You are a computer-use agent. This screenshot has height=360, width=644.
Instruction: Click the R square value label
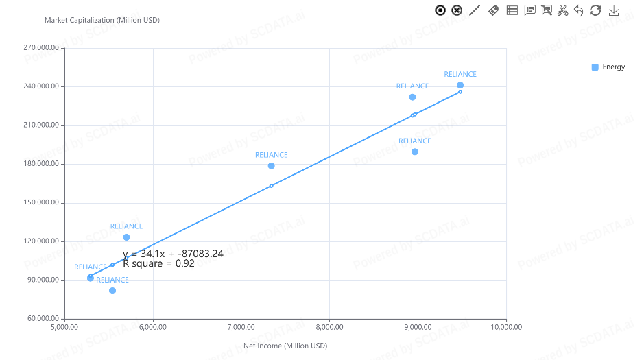click(x=158, y=263)
